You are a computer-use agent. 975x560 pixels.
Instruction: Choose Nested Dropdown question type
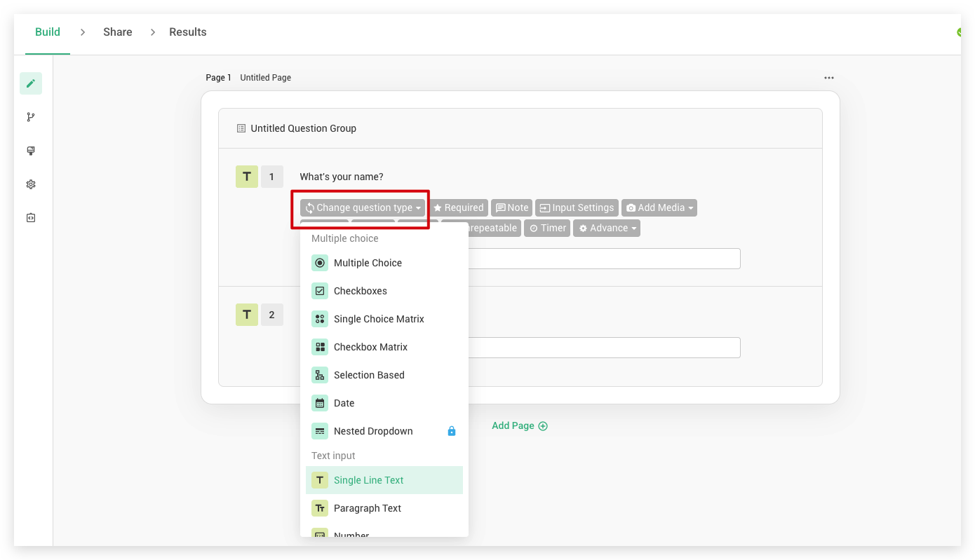384,431
